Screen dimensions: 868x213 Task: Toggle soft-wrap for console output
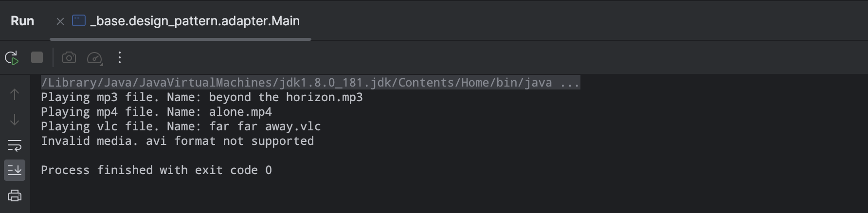[x=15, y=145]
